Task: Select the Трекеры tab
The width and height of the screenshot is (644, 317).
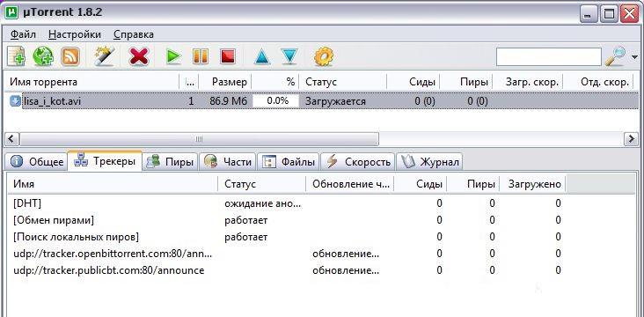Action: [105, 161]
